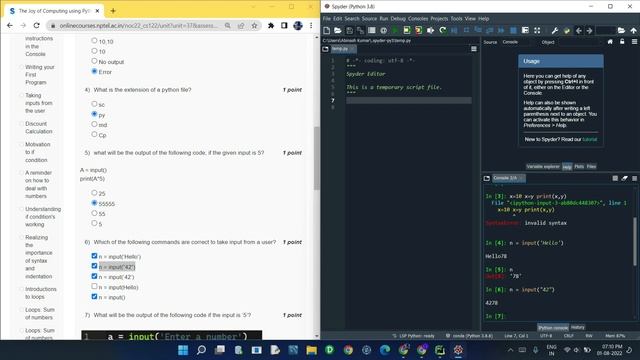This screenshot has height=360, width=640.
Task: Switch to Plots tab in Spyder
Action: [x=579, y=167]
